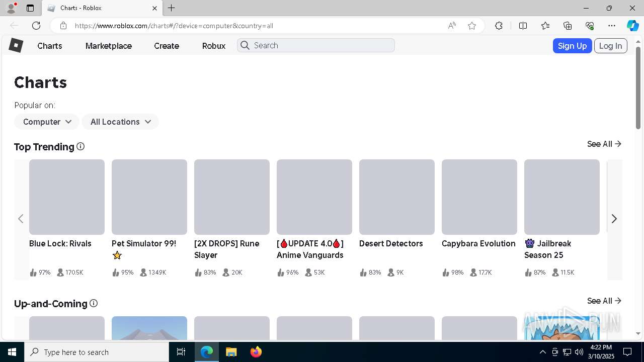See All Up-and-Coming games
Screen dimensions: 644x362
click(604, 301)
